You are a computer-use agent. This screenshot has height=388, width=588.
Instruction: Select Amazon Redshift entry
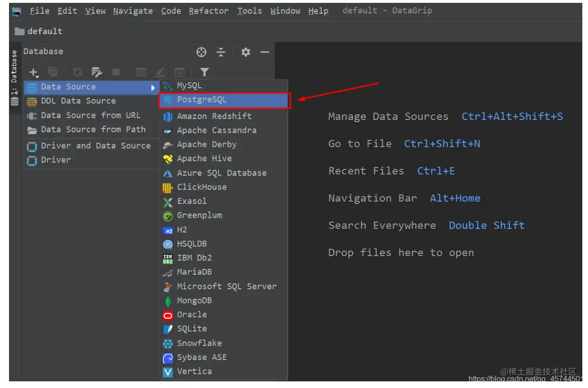point(224,116)
